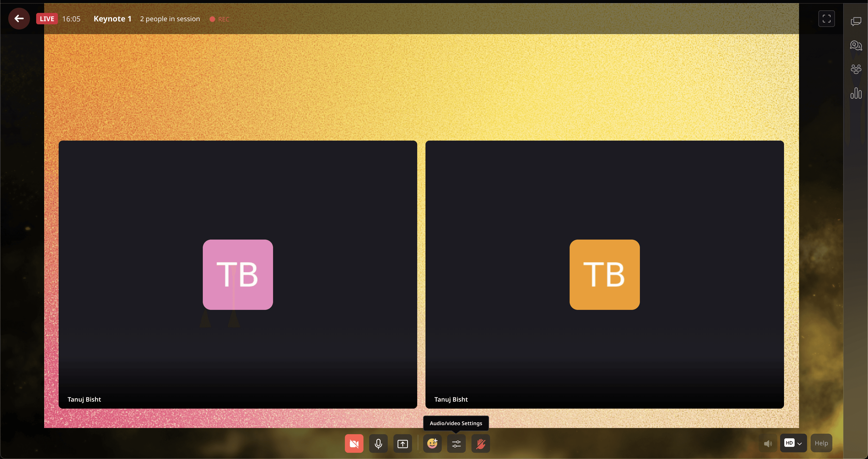Go back using the arrow button

coord(19,19)
